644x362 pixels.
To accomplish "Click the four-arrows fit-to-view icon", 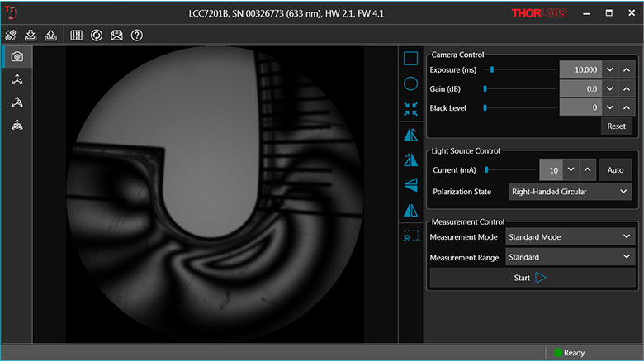I will click(x=410, y=109).
